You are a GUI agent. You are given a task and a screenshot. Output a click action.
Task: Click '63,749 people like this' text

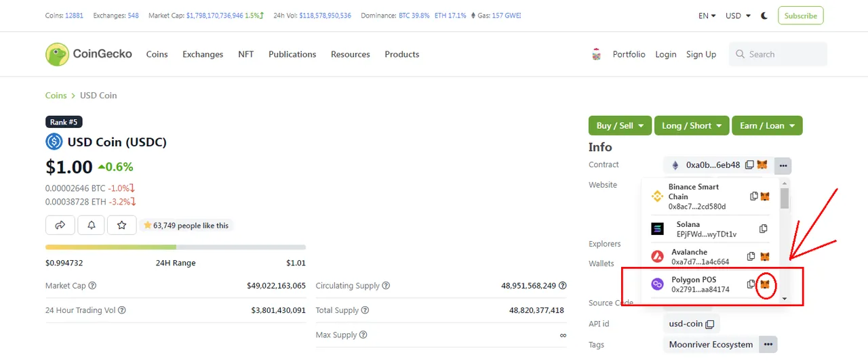point(191,226)
